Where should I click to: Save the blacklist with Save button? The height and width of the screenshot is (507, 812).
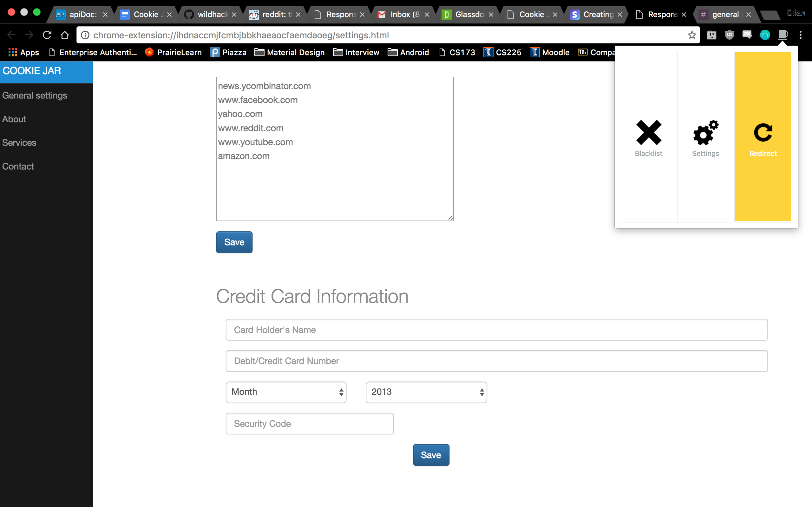pyautogui.click(x=234, y=242)
